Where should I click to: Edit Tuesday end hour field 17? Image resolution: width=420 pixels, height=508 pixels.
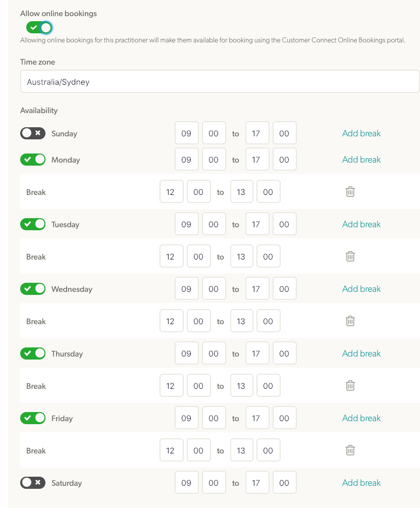tap(257, 224)
